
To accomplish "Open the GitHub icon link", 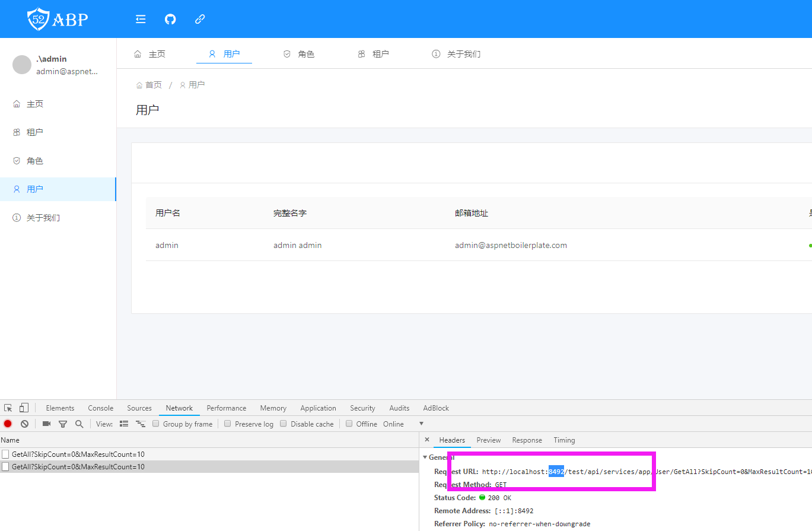I will tap(170, 19).
